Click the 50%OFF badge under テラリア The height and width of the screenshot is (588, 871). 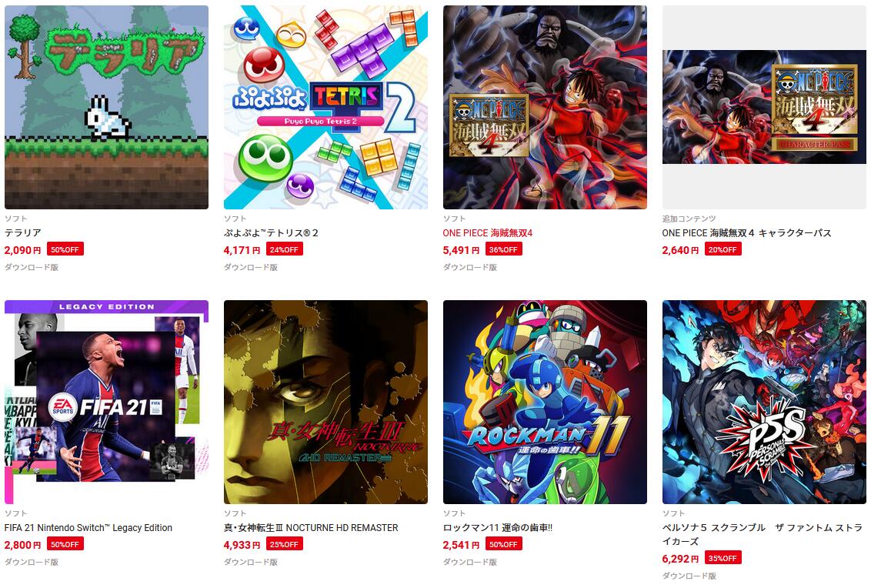65,249
